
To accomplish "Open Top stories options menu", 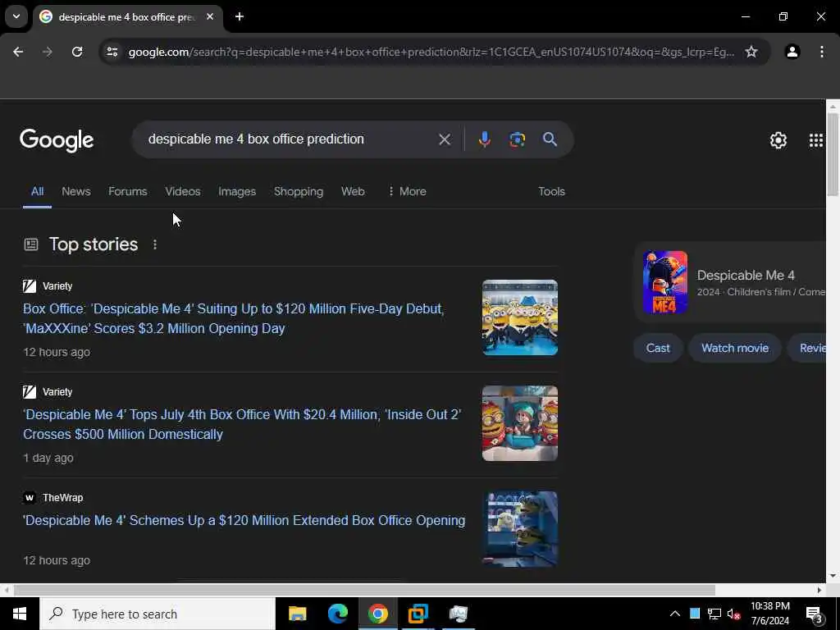I will (155, 244).
